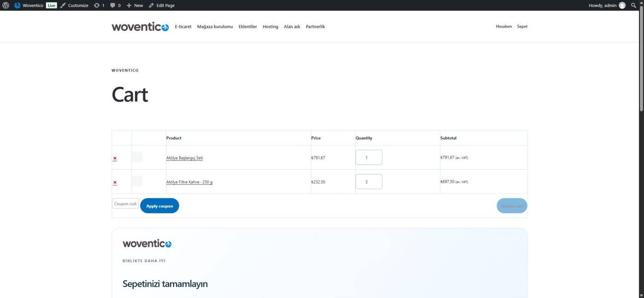Click the Woventico header logo
Screen dimensions: 644x298
pyautogui.click(x=140, y=27)
